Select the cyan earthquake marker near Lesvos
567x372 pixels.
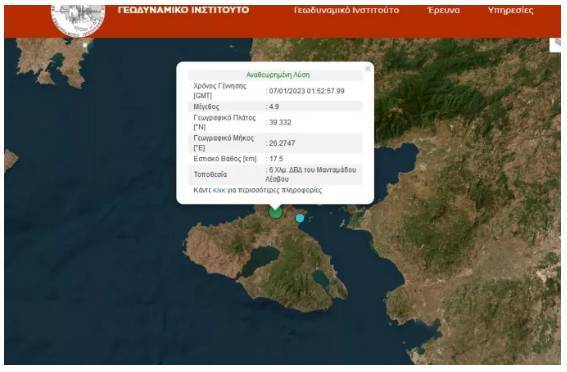pos(300,218)
